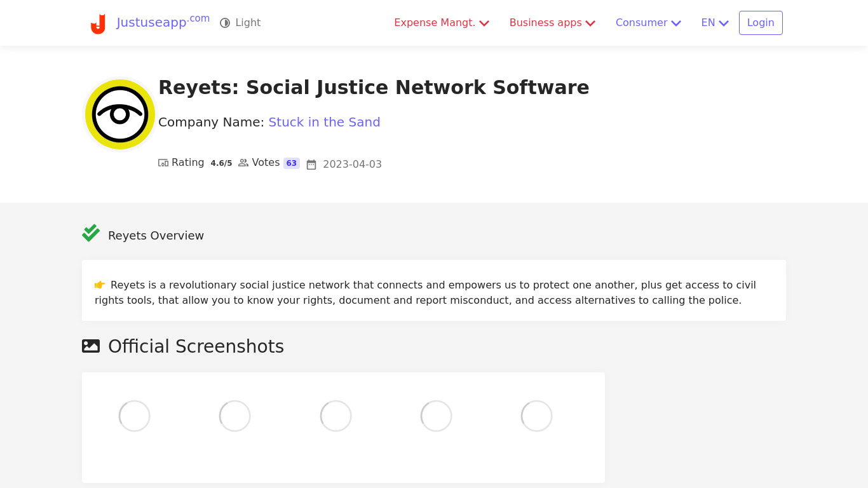Click the pointing hand emoji in the overview
Screen dimensions: 868x488
pyautogui.click(x=100, y=285)
